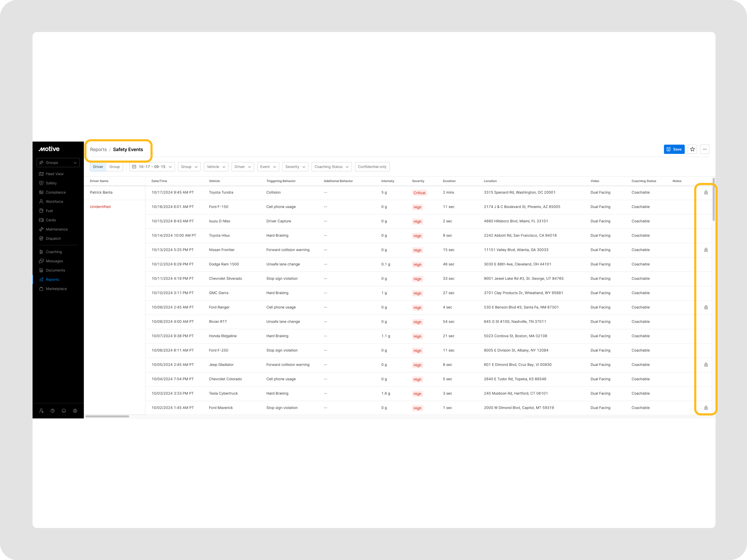Expand the Coaching Status filter
This screenshot has height=560, width=747.
(x=331, y=166)
